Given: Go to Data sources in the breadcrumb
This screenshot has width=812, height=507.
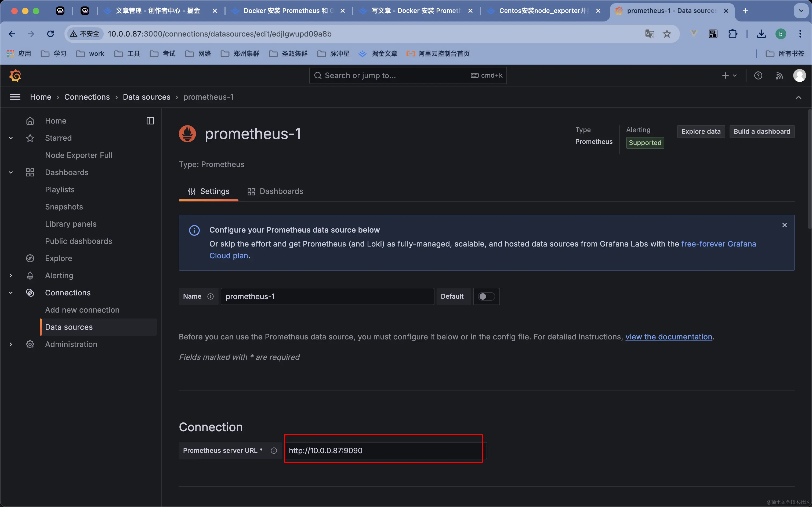Looking at the screenshot, I should [147, 97].
